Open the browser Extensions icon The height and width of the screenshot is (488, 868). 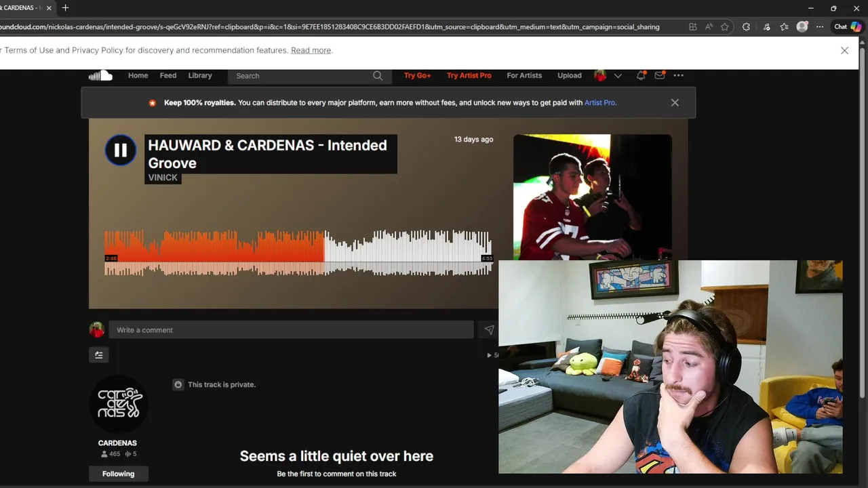pos(747,27)
